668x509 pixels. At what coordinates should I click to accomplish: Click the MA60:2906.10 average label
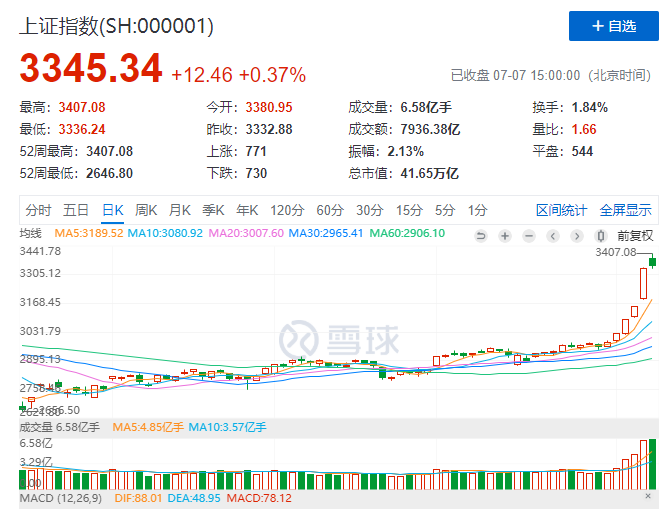(x=407, y=233)
